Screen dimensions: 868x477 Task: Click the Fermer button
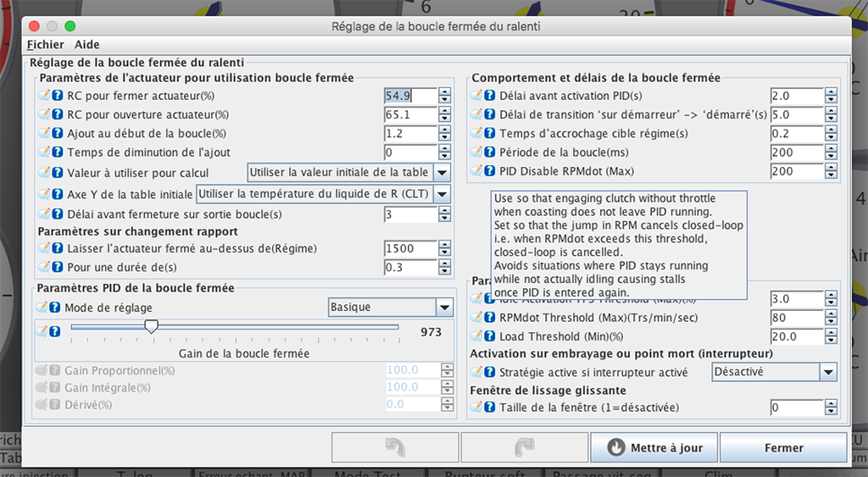(783, 447)
